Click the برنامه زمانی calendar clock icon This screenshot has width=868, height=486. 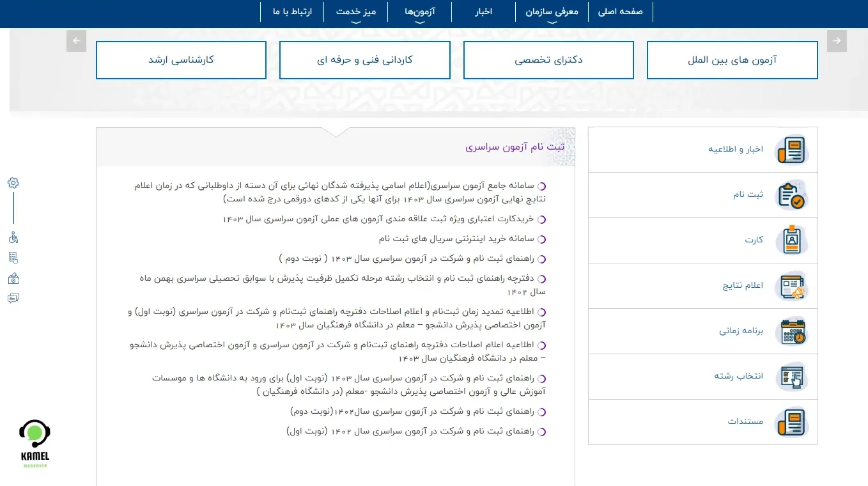click(791, 331)
